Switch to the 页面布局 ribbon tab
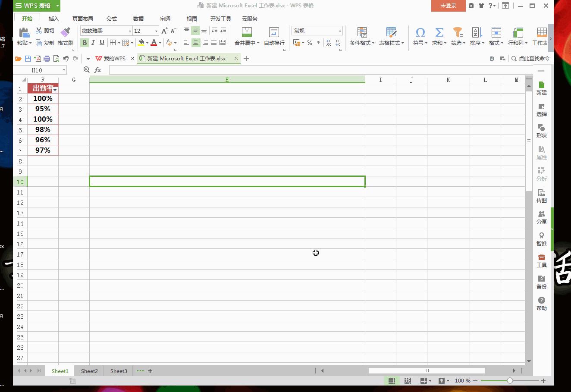 82,19
